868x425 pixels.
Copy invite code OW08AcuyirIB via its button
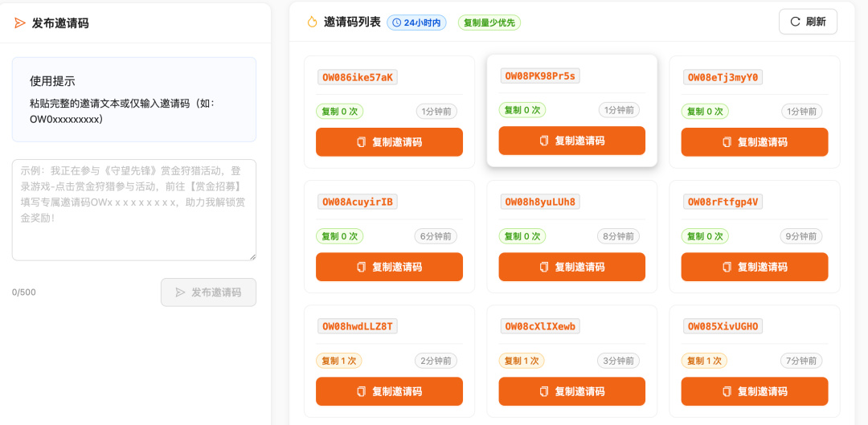click(x=389, y=267)
